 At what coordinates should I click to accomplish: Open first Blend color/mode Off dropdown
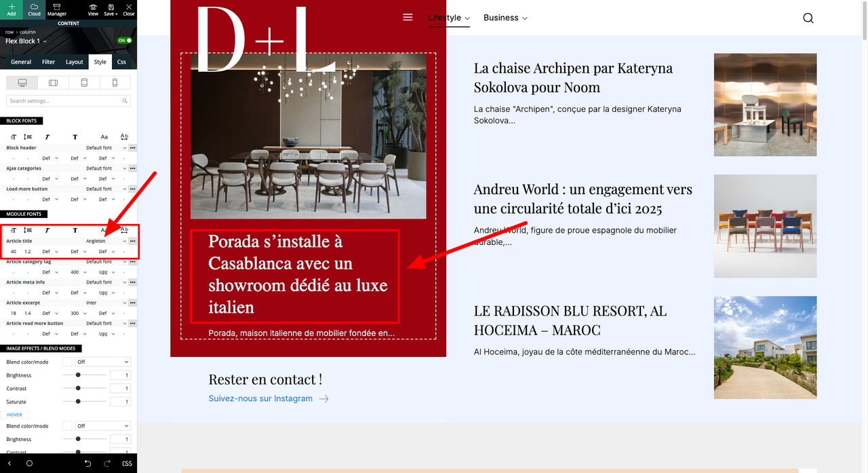(x=102, y=362)
